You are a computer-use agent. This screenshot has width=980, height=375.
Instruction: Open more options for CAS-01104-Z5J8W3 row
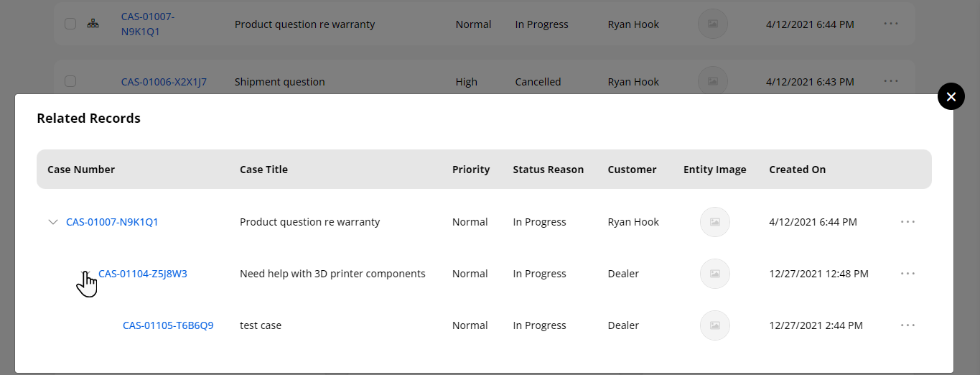pos(907,274)
